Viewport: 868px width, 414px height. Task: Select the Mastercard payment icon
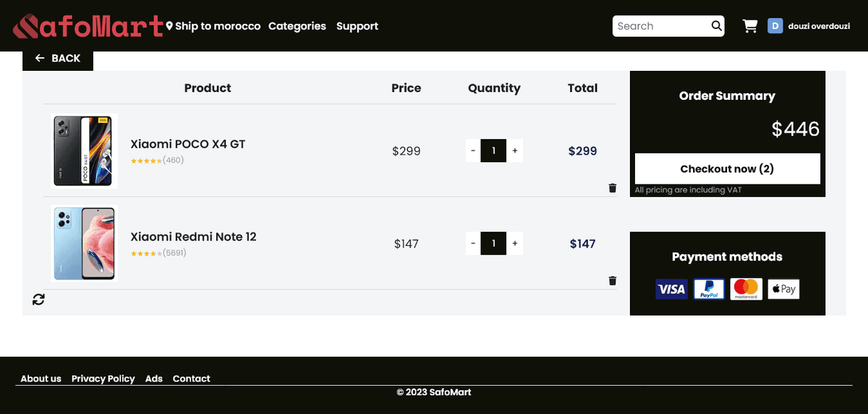[746, 290]
